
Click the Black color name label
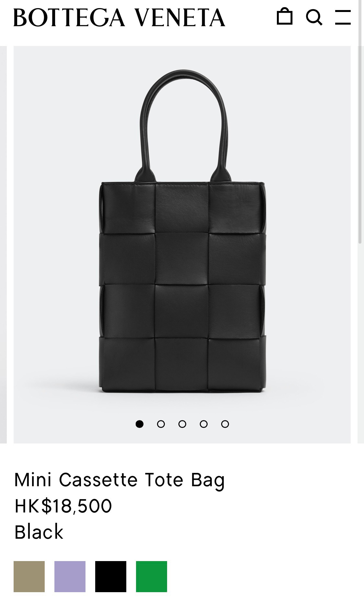pyautogui.click(x=39, y=532)
